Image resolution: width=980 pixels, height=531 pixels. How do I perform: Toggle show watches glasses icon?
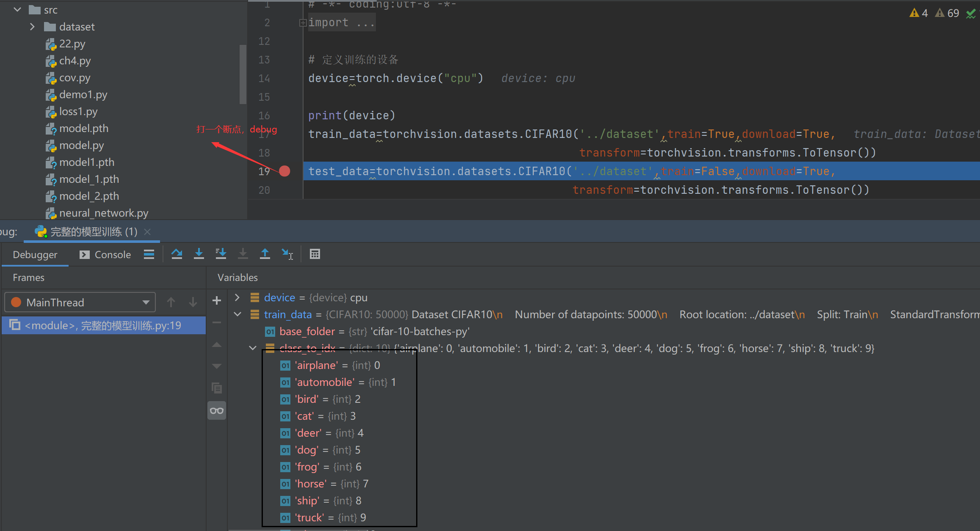217,410
